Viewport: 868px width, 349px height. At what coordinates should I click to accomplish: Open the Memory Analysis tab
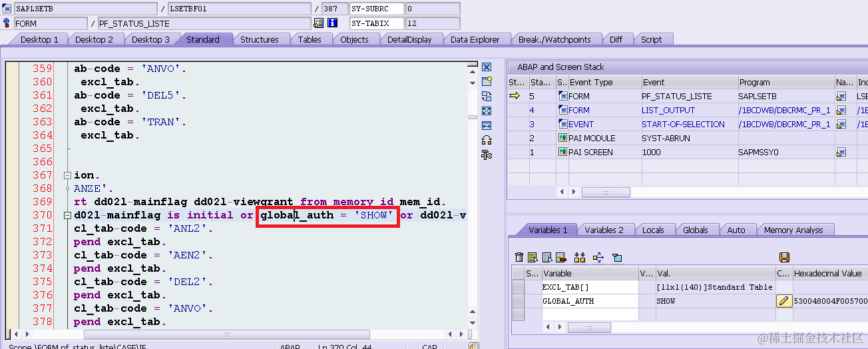click(793, 230)
